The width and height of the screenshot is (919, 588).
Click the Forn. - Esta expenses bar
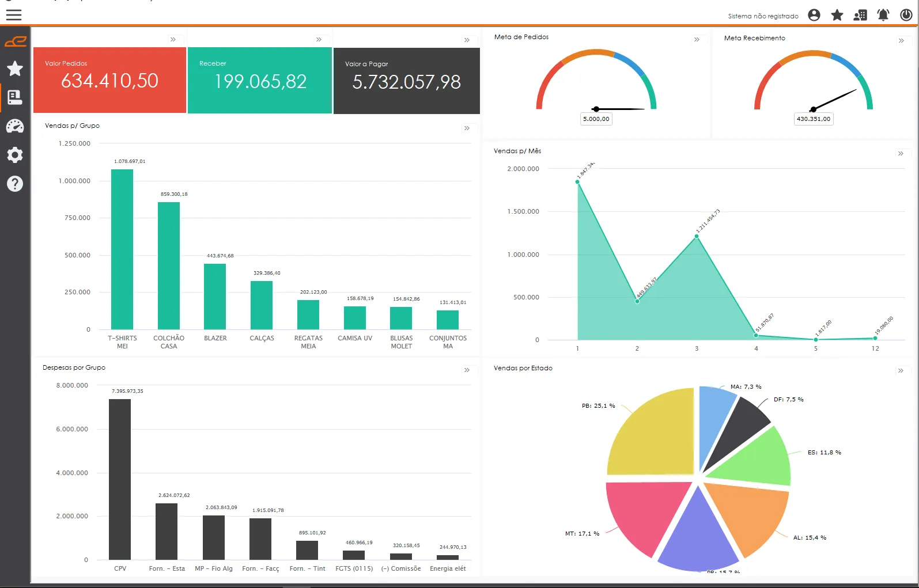pos(167,532)
